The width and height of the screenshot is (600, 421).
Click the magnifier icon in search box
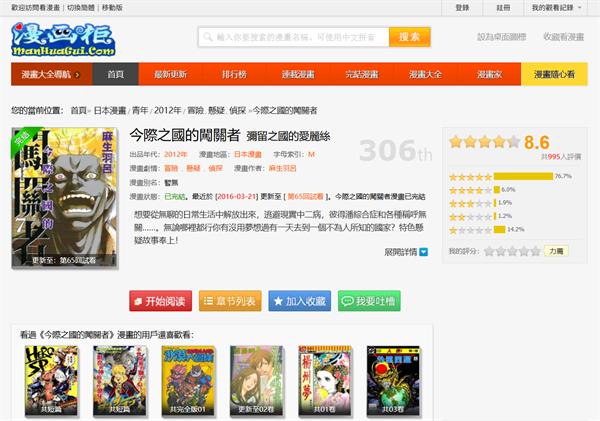pyautogui.click(x=208, y=37)
